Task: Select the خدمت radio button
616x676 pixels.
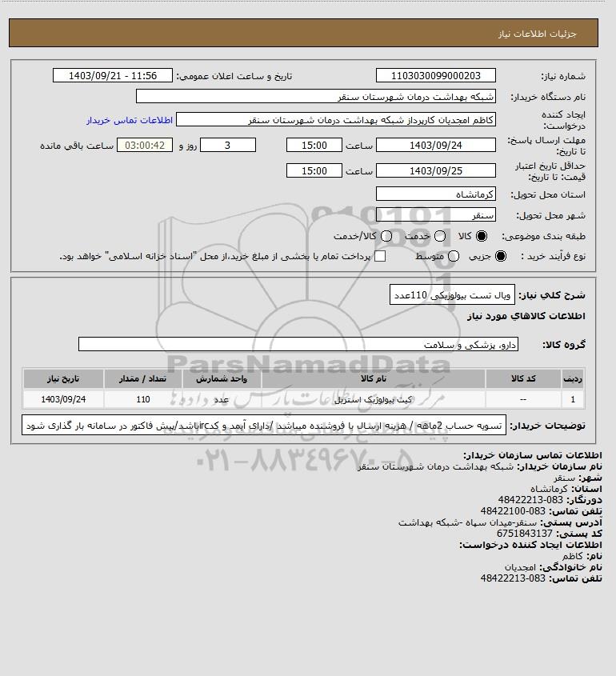Action: pyautogui.click(x=440, y=236)
